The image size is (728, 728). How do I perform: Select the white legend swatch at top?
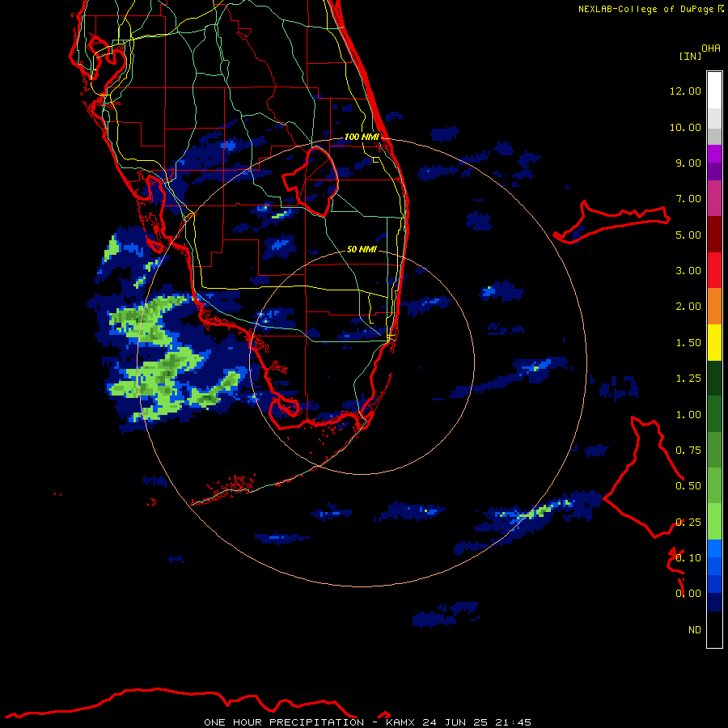(714, 91)
